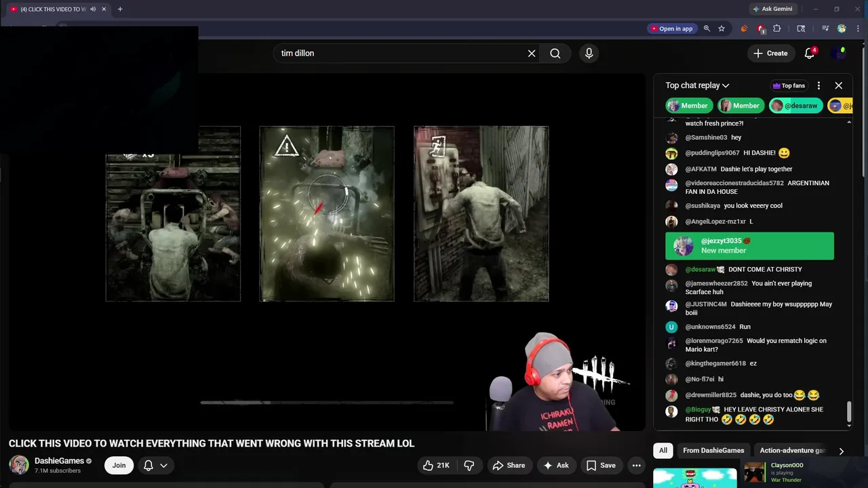Select Action-adventure games filter chip
868x488 pixels.
pos(793,451)
